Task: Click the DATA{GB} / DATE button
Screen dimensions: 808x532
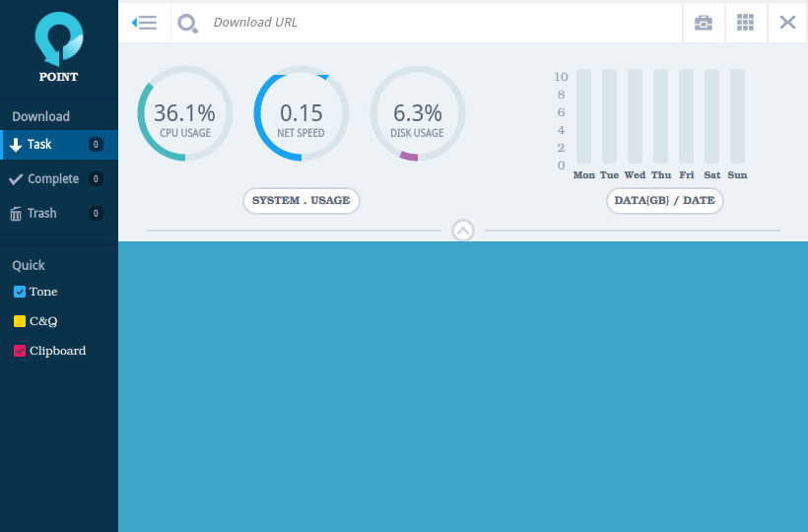Action: 665,200
